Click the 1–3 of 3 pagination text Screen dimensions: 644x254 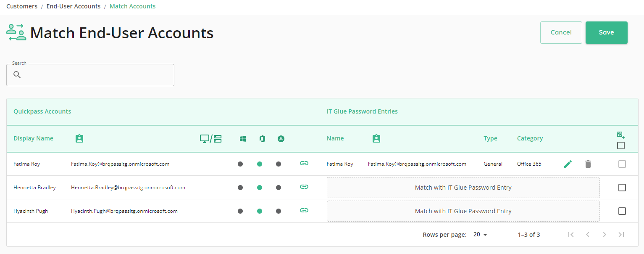529,235
